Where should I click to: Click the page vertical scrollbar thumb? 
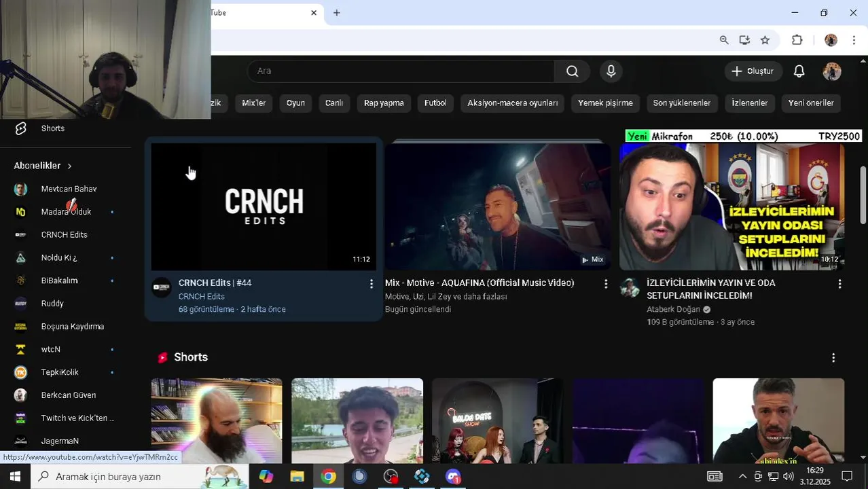click(863, 195)
